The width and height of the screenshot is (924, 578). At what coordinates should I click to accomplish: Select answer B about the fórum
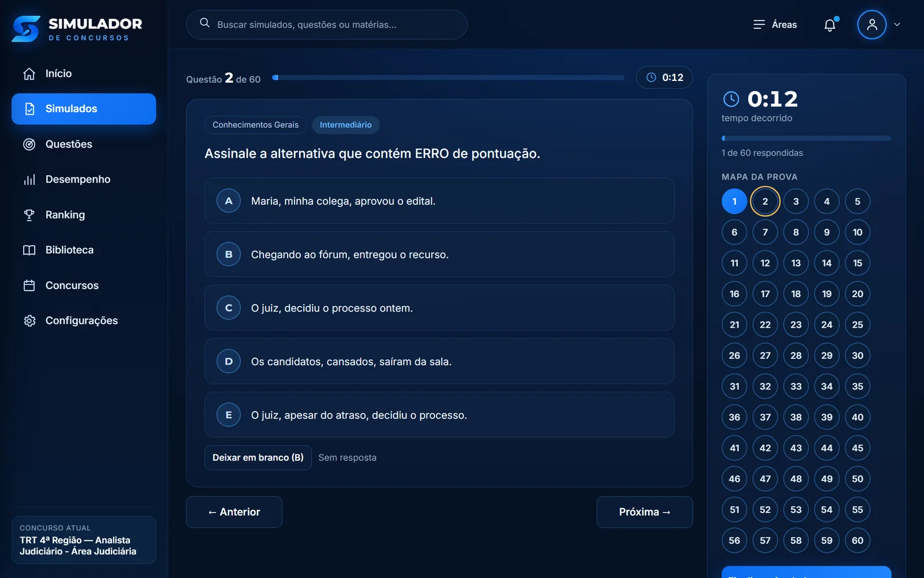click(x=439, y=254)
